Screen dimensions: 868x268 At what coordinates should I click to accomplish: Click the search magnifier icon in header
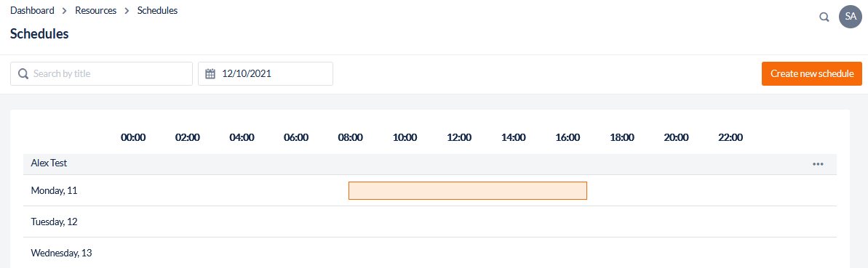(824, 17)
